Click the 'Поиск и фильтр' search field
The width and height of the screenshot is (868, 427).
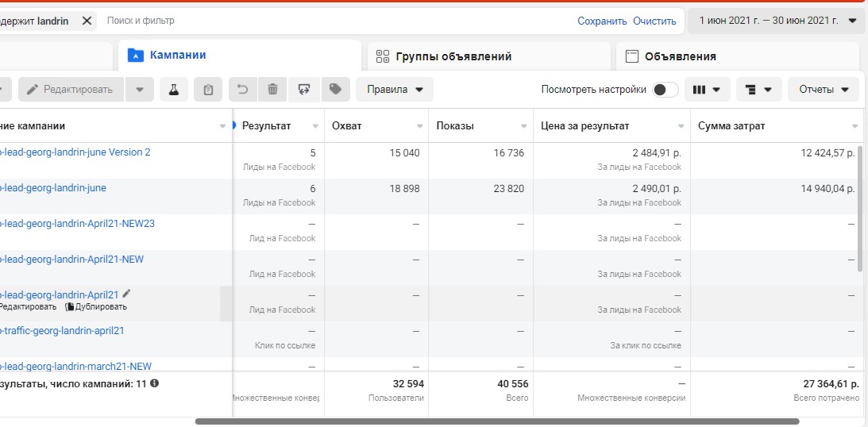click(x=318, y=21)
